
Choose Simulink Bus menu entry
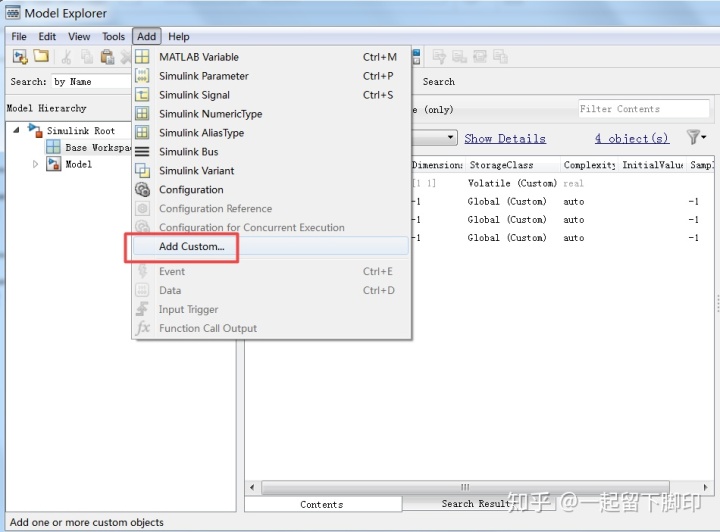271,151
